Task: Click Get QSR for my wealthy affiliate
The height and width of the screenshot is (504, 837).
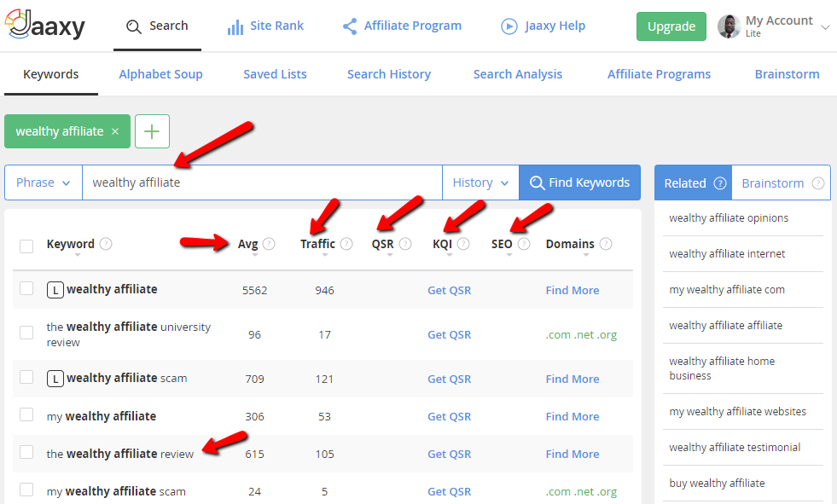Action: (450, 416)
